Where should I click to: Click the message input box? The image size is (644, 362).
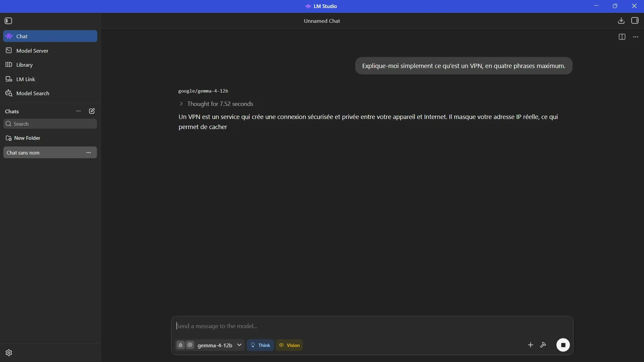[372, 326]
